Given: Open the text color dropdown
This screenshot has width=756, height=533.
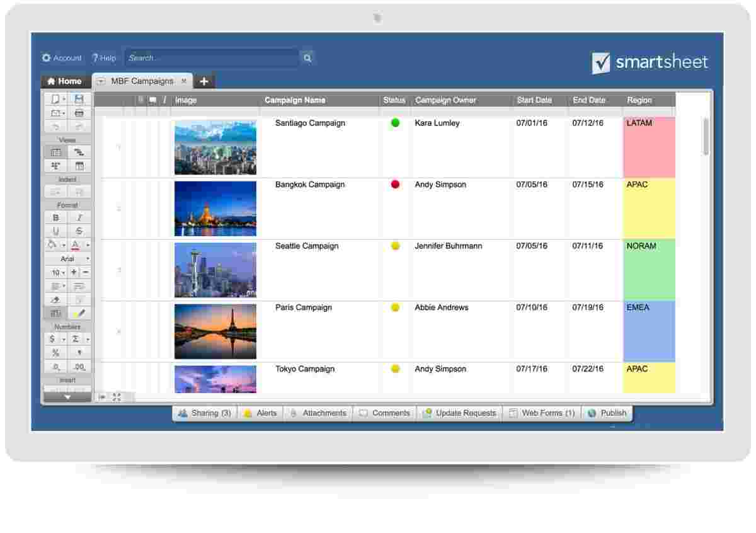Looking at the screenshot, I should (x=88, y=244).
